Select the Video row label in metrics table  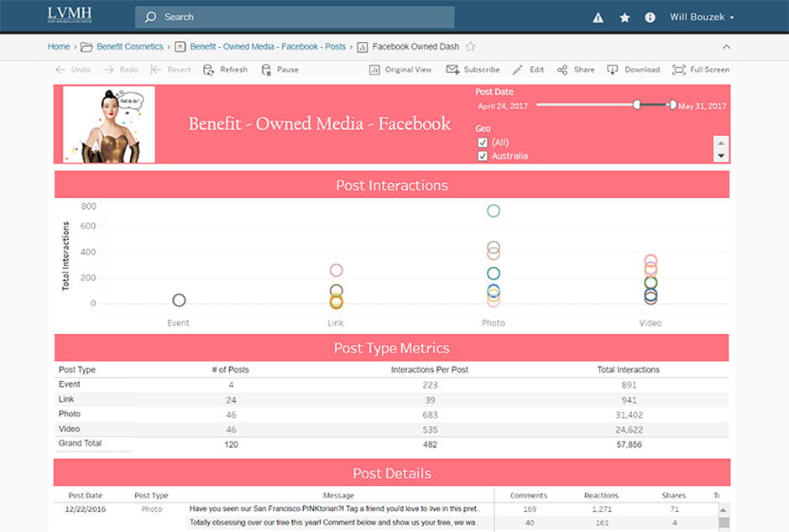pyautogui.click(x=69, y=429)
